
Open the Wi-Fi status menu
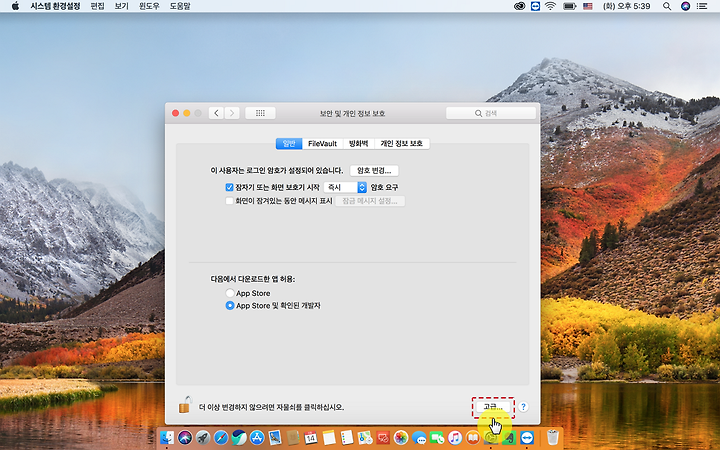pyautogui.click(x=551, y=6)
